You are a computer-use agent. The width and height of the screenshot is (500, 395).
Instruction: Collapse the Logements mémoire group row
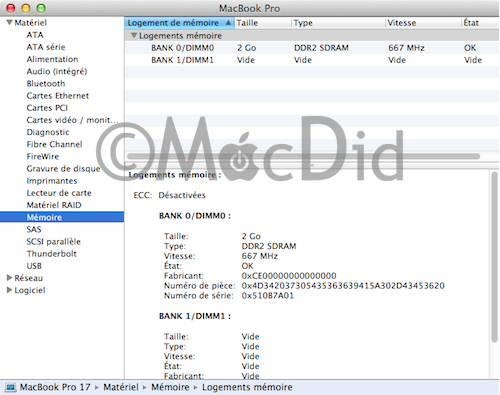[x=134, y=35]
